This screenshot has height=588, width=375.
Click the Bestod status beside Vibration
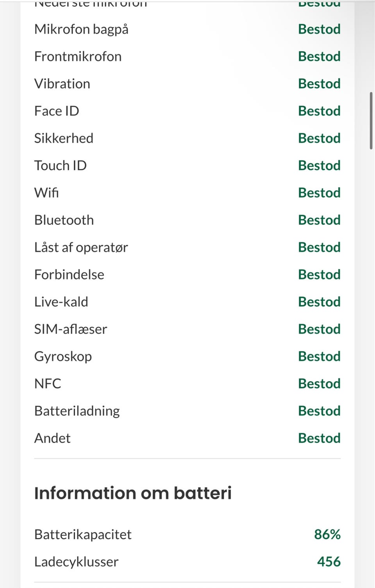click(x=319, y=84)
